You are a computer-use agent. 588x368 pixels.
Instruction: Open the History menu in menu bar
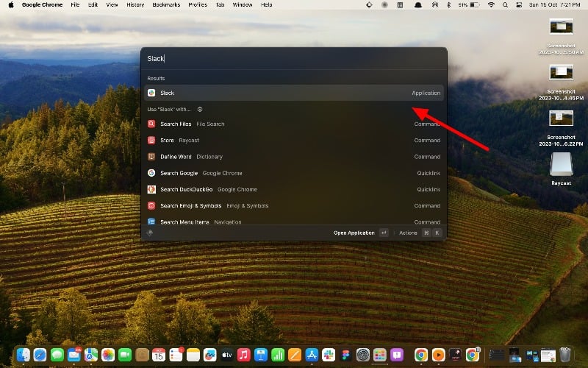(135, 4)
